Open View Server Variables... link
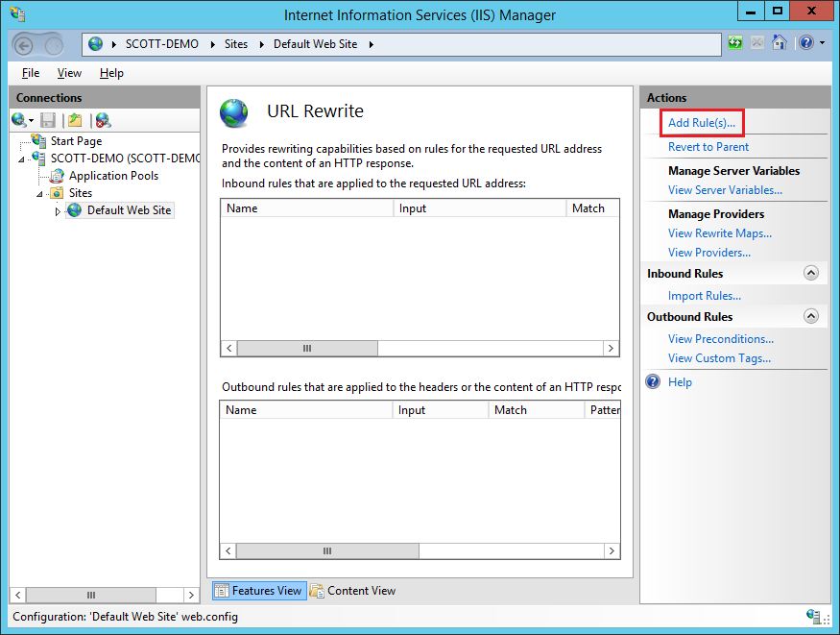This screenshot has height=635, width=840. (725, 189)
